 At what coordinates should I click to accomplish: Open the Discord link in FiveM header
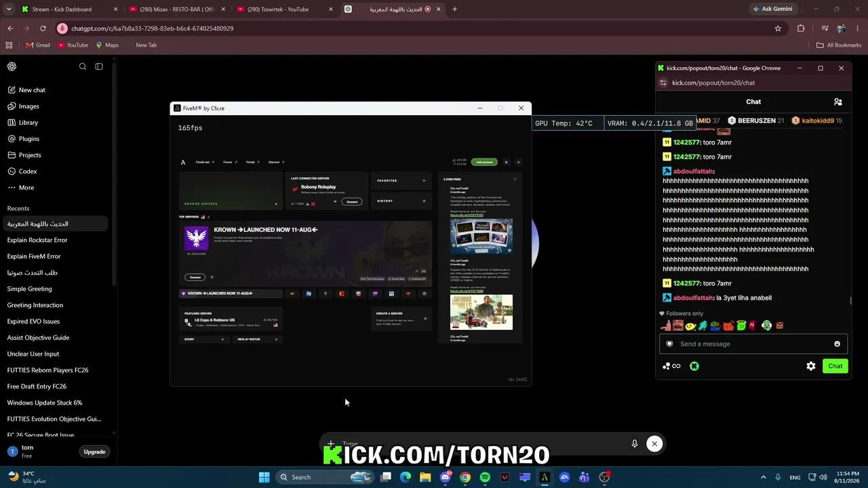(275, 162)
